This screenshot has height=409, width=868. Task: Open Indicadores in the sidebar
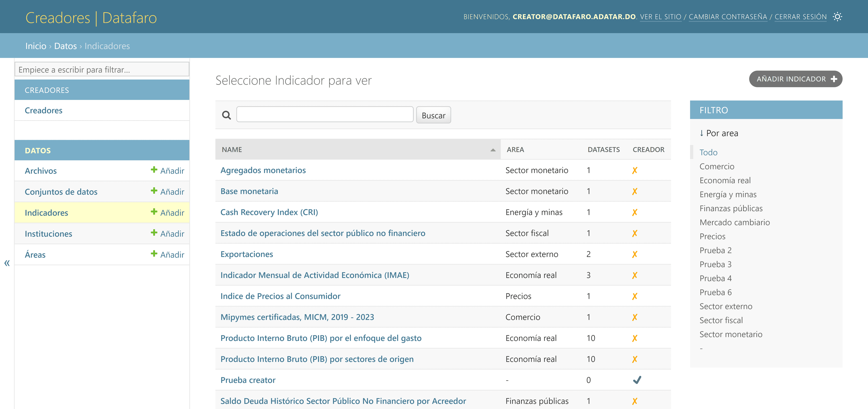pyautogui.click(x=46, y=213)
